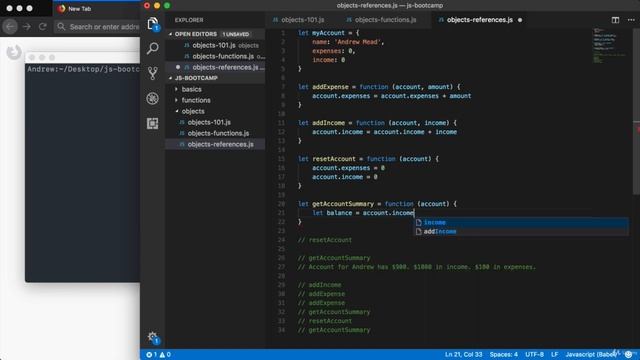Image resolution: width=640 pixels, height=360 pixels.
Task: Select the New Tab tab in Firefox
Action: [80, 9]
